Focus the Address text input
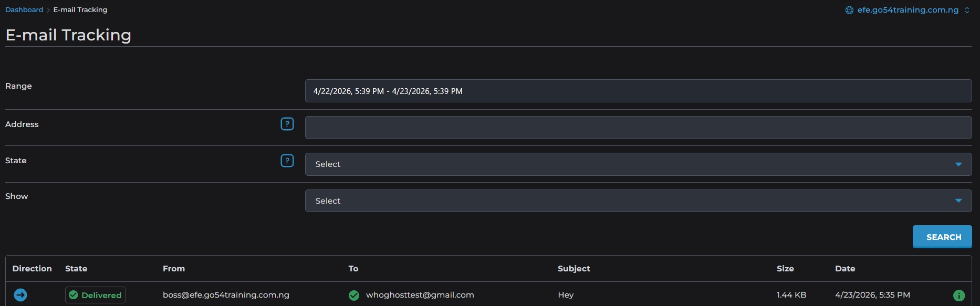 (638, 128)
